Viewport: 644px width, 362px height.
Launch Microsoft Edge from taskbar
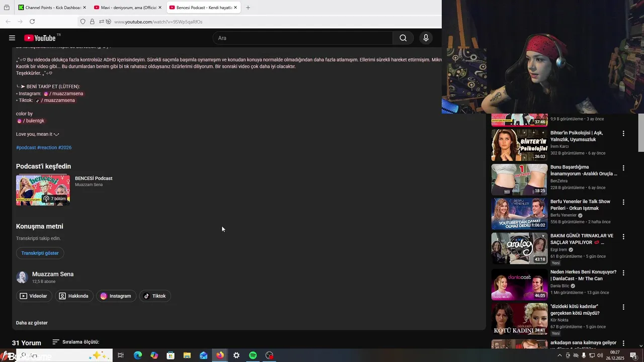(137, 355)
